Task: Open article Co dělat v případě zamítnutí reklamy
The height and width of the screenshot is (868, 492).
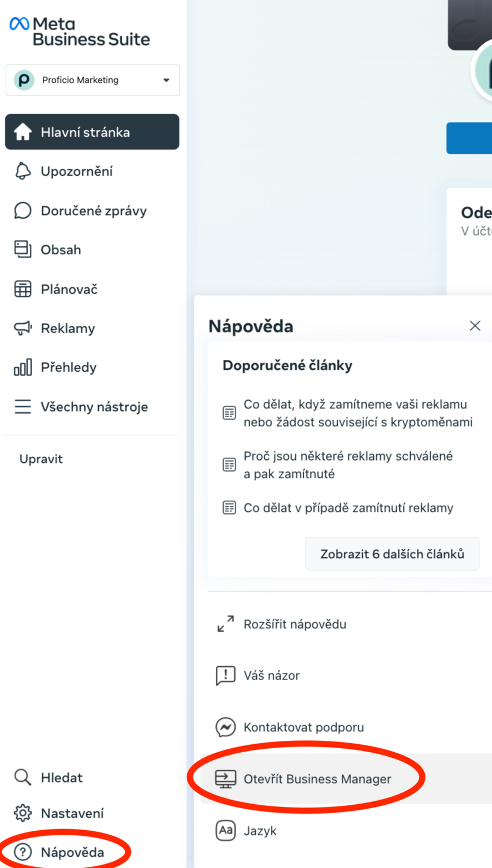Action: (x=349, y=508)
